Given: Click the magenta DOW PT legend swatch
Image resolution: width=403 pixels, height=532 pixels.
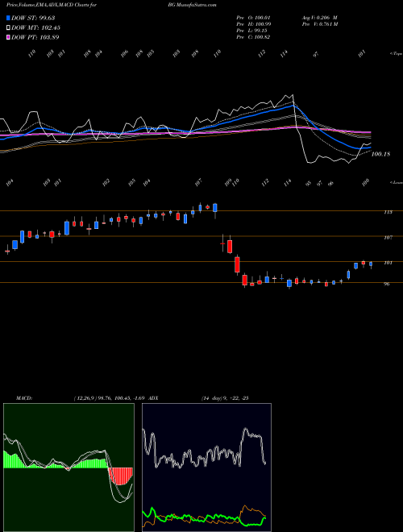Looking at the screenshot, I should click(8, 37).
